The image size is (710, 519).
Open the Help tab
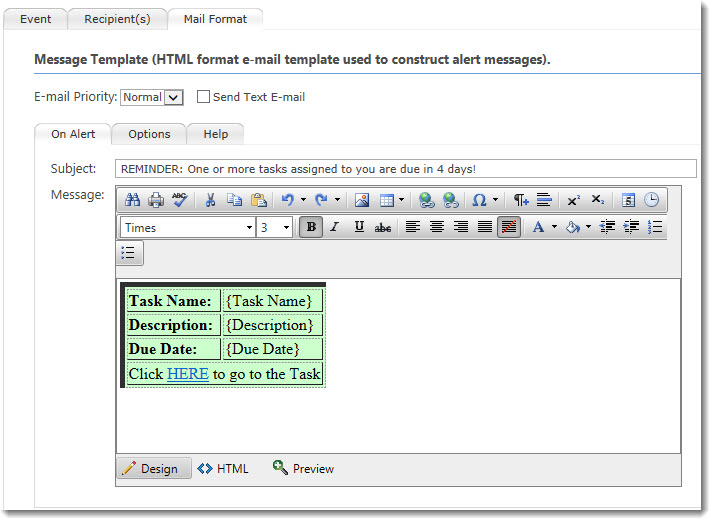coord(216,134)
